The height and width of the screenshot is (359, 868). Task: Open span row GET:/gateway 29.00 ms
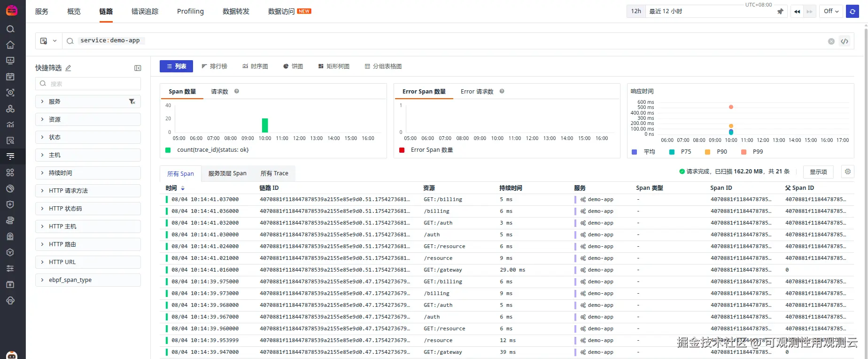[507, 270]
